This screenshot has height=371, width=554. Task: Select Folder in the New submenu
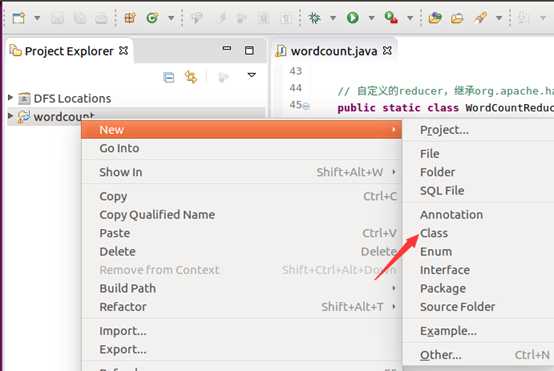point(479,172)
